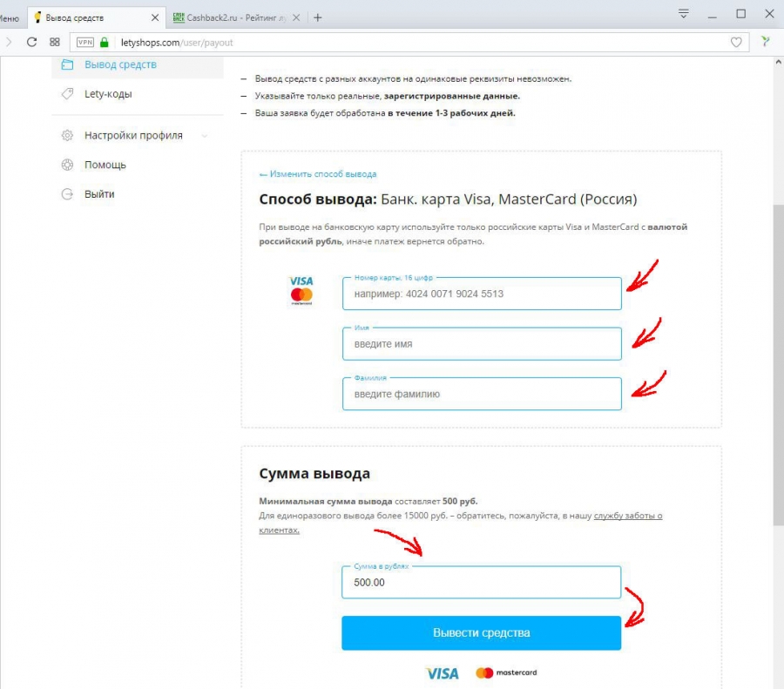Minimize the browser window
Screen dimensions: 784x689
[x=712, y=16]
